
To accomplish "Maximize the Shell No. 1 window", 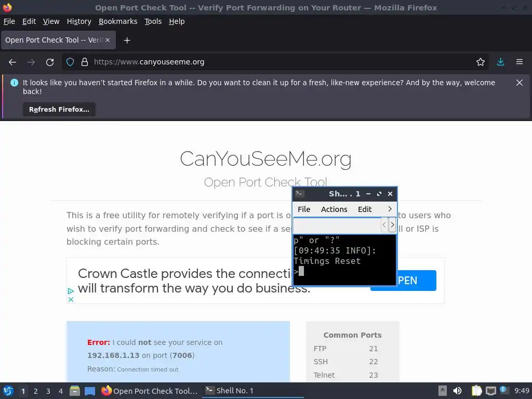I will tap(379, 194).
